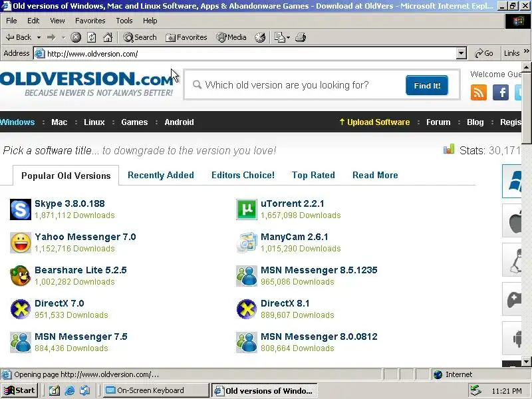The image size is (532, 399).
Task: Open the Blog link
Action: click(475, 122)
